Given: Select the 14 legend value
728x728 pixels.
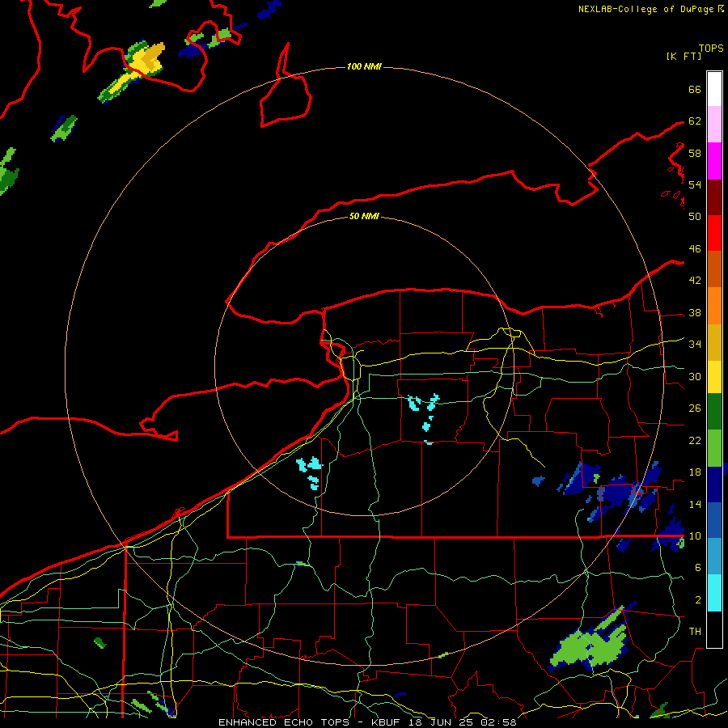Looking at the screenshot, I should (695, 504).
